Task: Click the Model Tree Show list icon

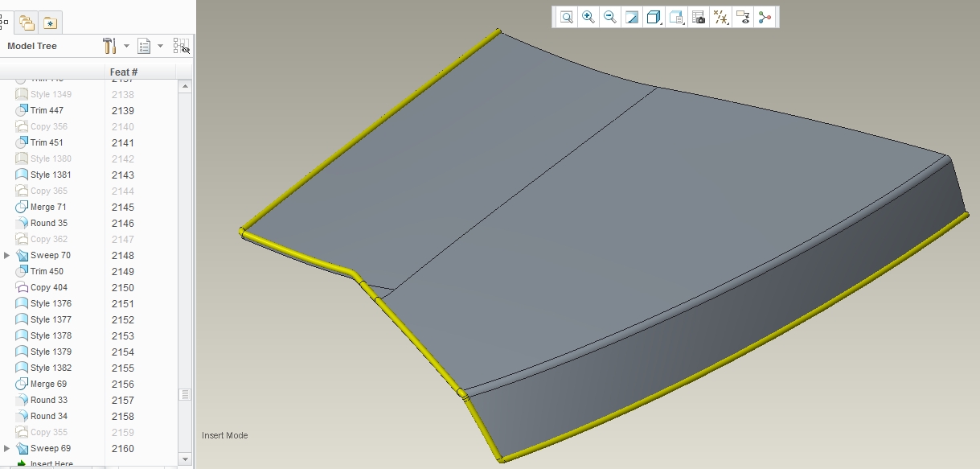Action: pos(145,46)
